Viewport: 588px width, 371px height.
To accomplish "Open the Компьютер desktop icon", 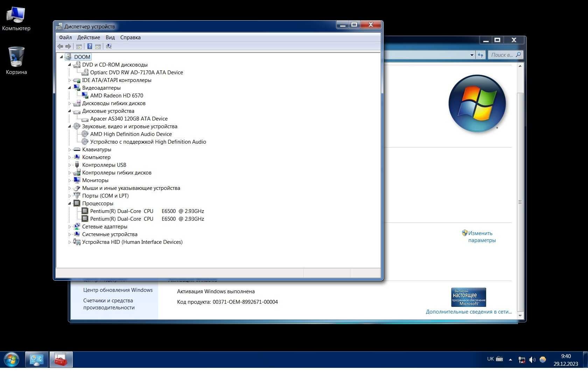I will pos(16,19).
